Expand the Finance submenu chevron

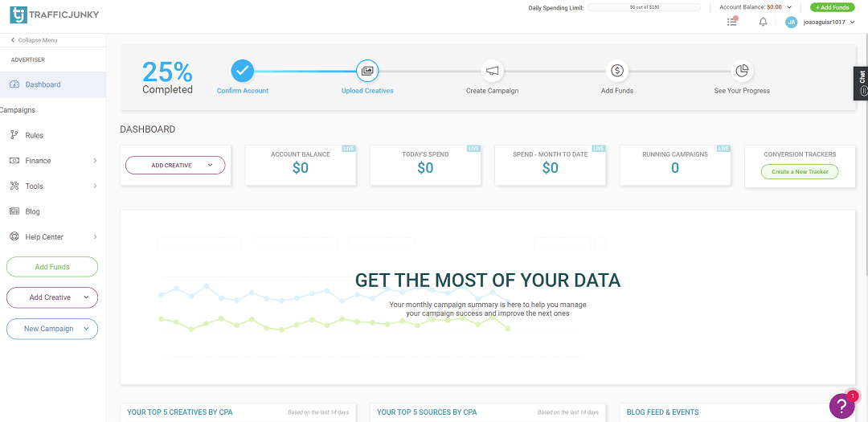95,161
